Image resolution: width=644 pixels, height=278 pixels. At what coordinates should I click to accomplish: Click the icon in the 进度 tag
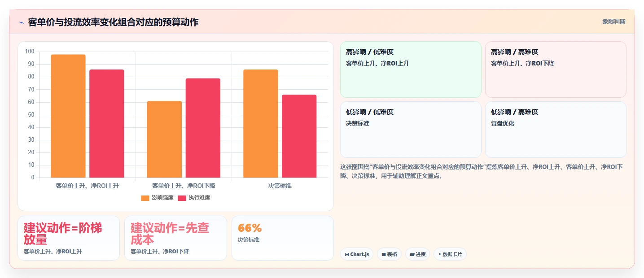coord(412,254)
